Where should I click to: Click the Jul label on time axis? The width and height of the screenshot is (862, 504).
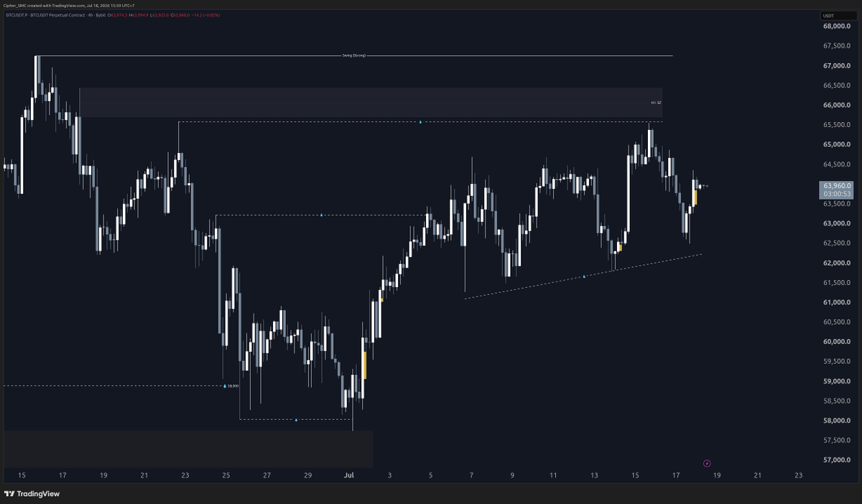349,475
